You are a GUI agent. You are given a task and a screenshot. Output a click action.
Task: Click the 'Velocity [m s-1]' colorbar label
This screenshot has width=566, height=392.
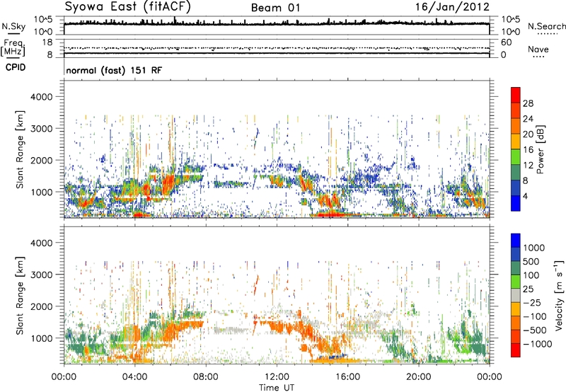point(559,295)
